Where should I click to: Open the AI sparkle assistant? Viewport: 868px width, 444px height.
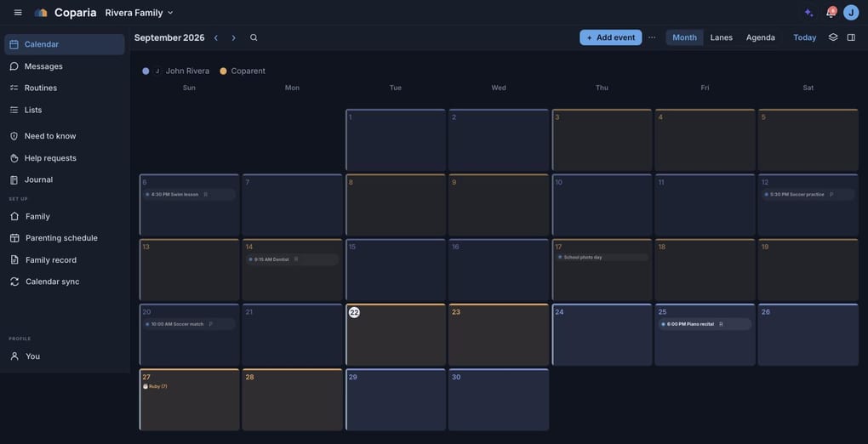808,13
